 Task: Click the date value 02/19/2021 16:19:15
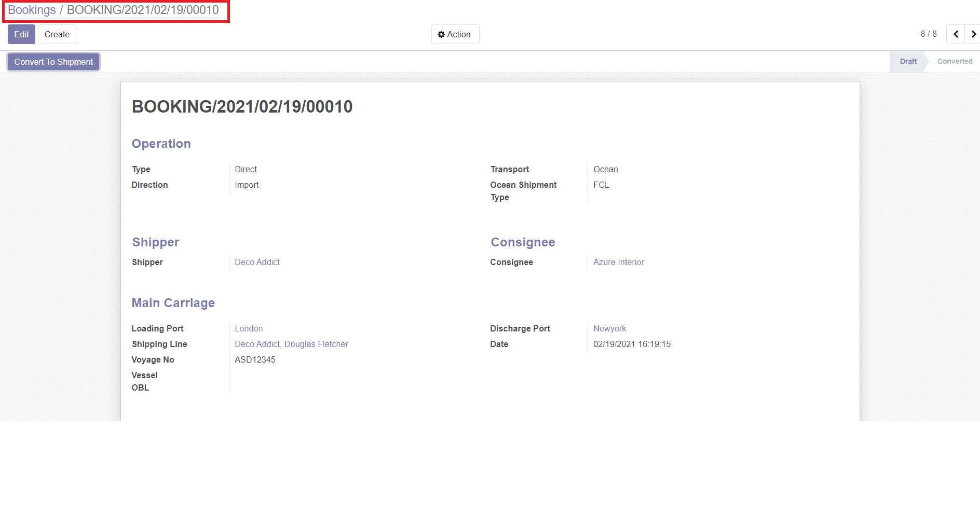pyautogui.click(x=632, y=344)
